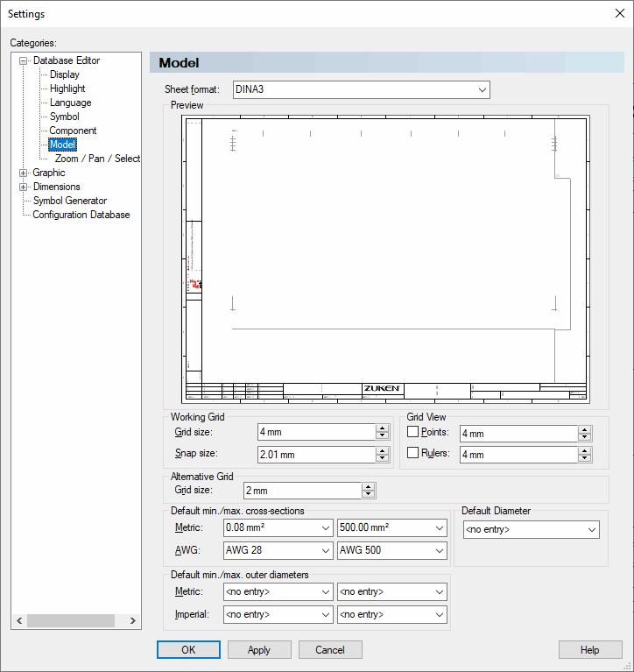
Task: Select Configuration Database category
Action: 81,215
